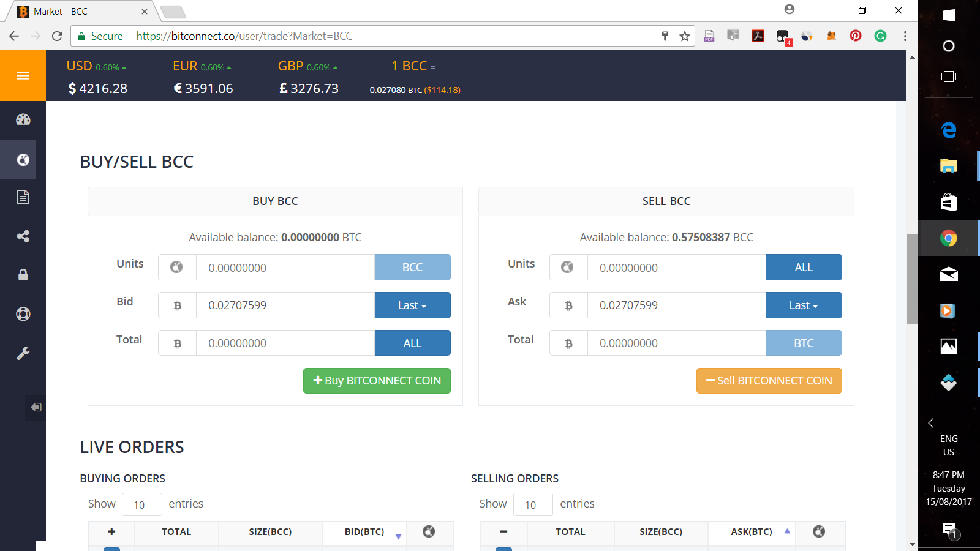980x551 pixels.
Task: Close the Market - BCC tab
Action: tap(145, 12)
